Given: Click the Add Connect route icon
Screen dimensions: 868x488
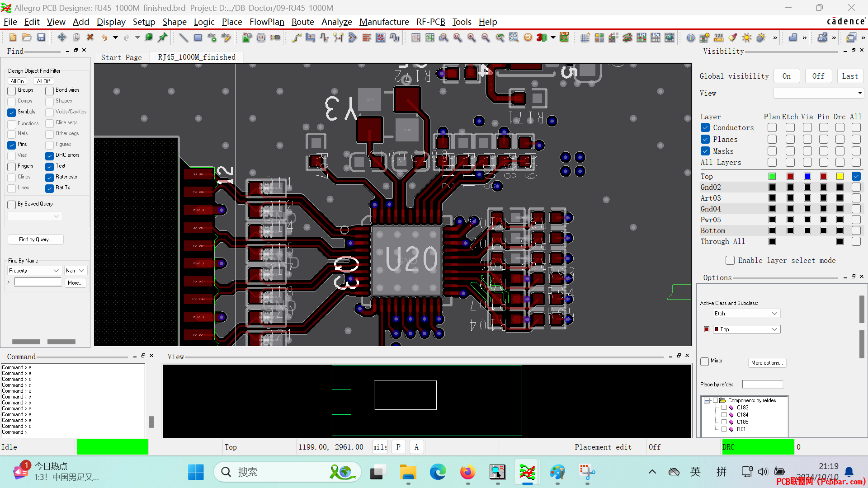Looking at the screenshot, I should (x=296, y=38).
